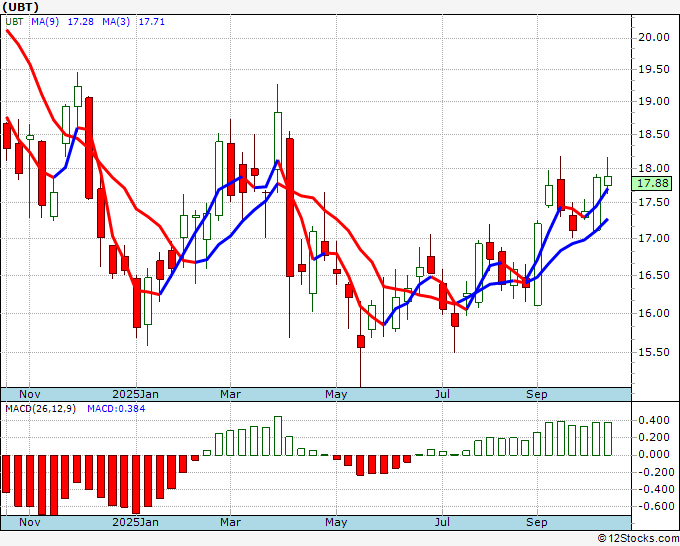Viewport: 680px width, 546px height.
Task: Click the 0.200 MACD axis label
Action: point(654,437)
